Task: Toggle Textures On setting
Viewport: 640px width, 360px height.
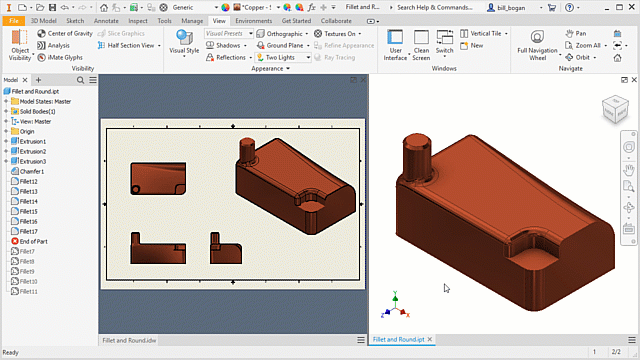Action: pyautogui.click(x=335, y=34)
